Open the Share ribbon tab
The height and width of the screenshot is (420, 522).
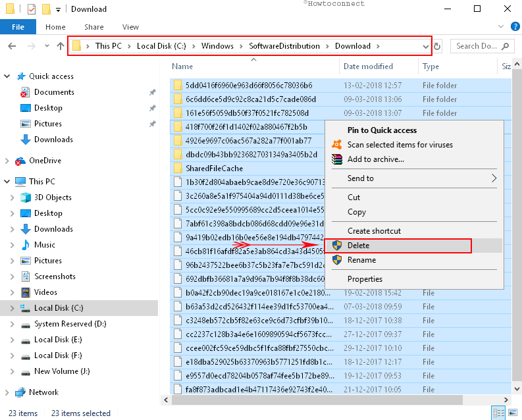tap(94, 27)
